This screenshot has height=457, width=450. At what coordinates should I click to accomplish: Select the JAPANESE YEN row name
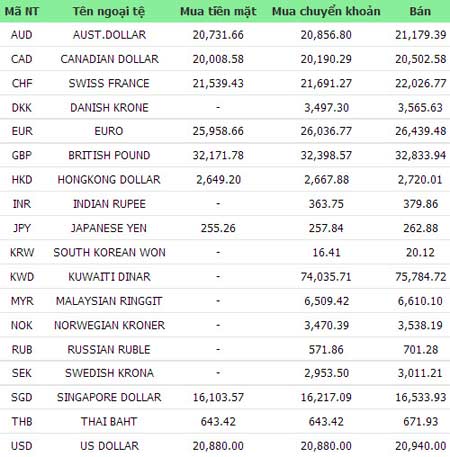(109, 228)
